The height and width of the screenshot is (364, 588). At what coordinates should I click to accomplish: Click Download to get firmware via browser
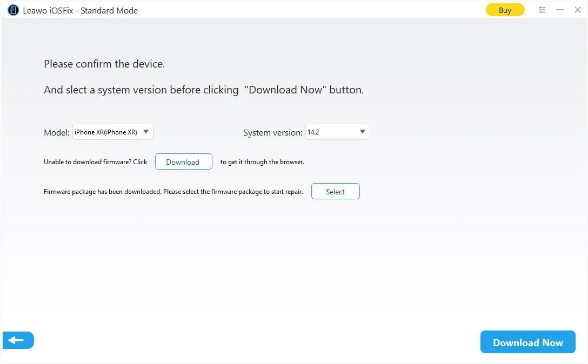pyautogui.click(x=183, y=161)
